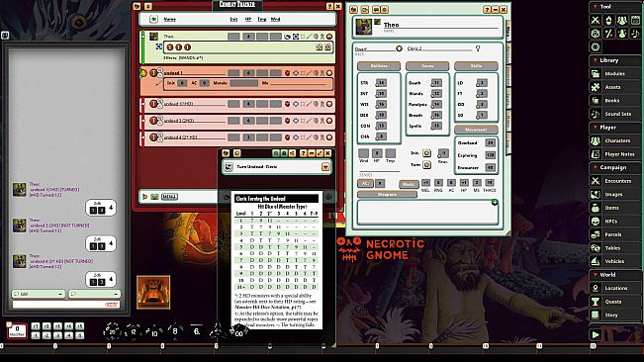Open the Turn Undead - Cleric dropdown arrow
Screen dimensions: 644x362
pyautogui.click(x=325, y=167)
